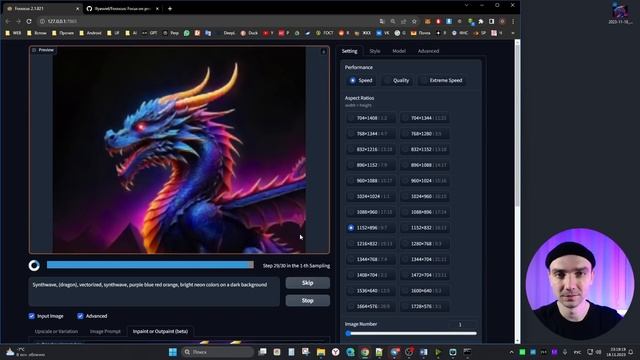Click the generation progress bar
The width and height of the screenshot is (640, 360).
point(150,265)
